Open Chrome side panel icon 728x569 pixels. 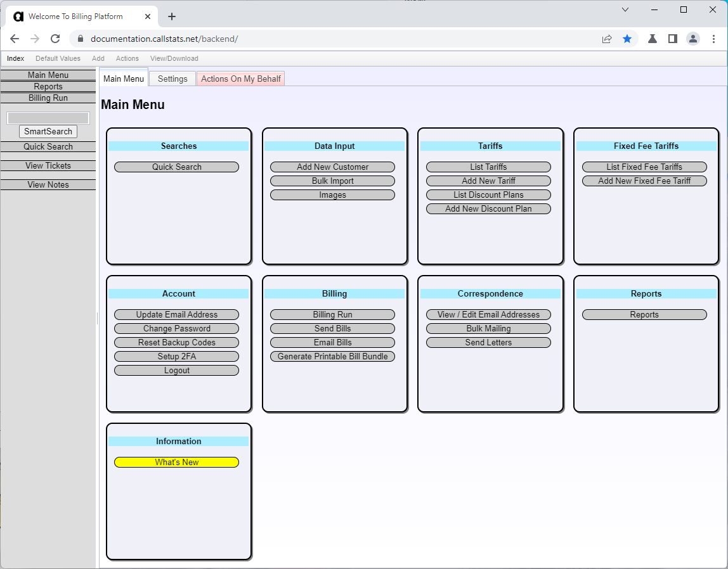(x=672, y=39)
